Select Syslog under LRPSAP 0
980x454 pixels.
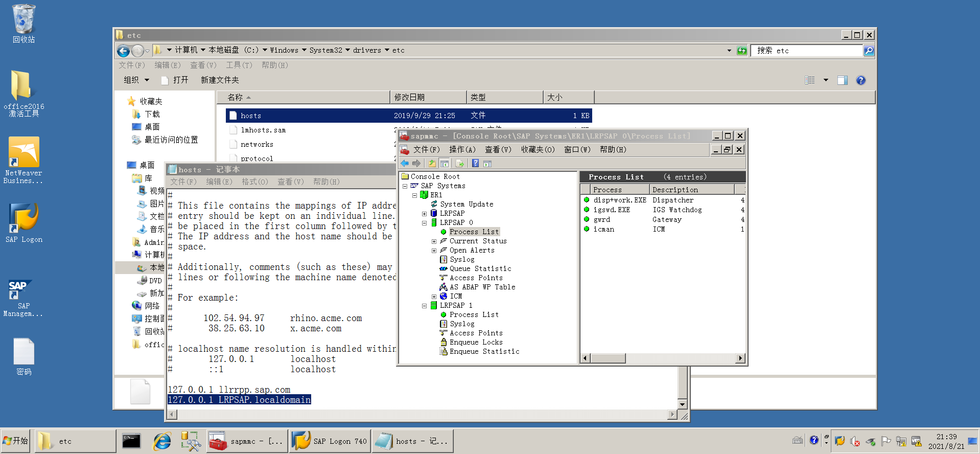coord(462,260)
